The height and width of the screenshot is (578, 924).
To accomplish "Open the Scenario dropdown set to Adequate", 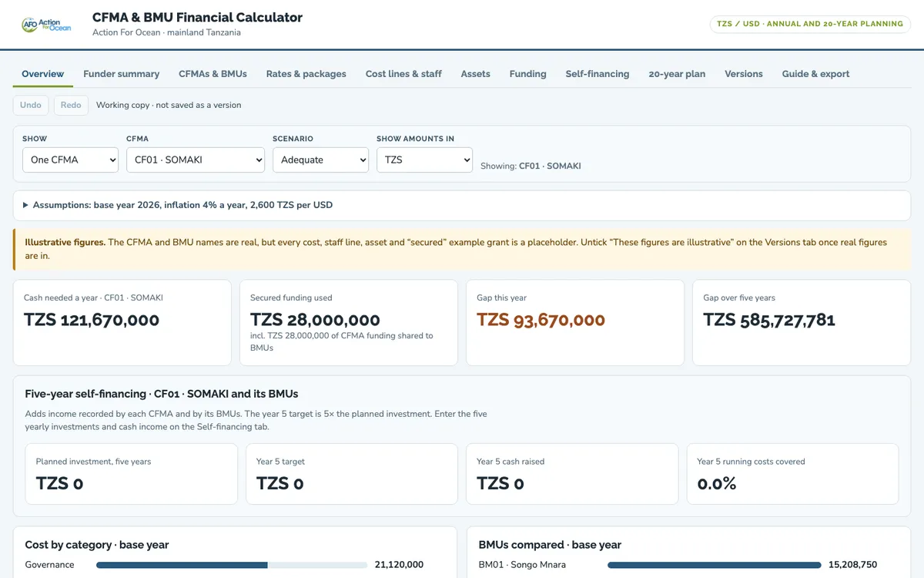I will [x=320, y=160].
